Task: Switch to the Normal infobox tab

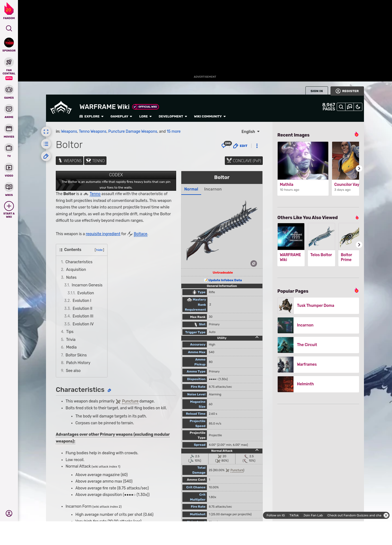Action: (191, 189)
